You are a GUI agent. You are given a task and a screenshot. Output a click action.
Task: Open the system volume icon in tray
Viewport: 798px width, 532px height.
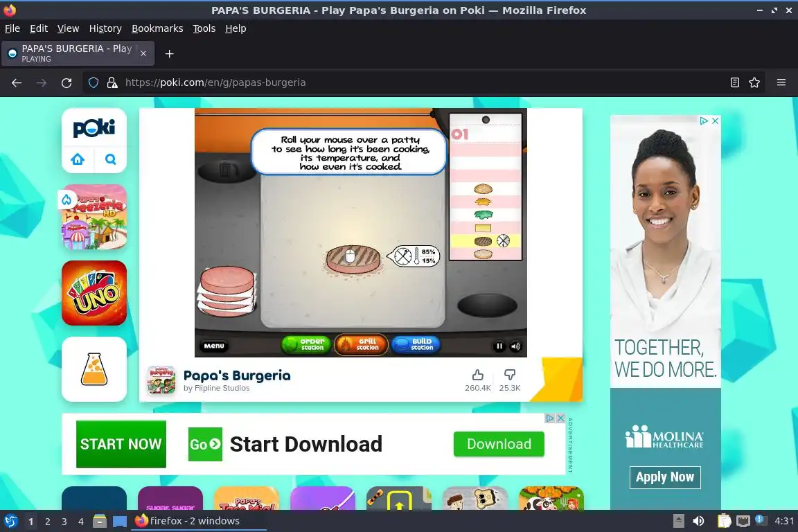coord(699,521)
